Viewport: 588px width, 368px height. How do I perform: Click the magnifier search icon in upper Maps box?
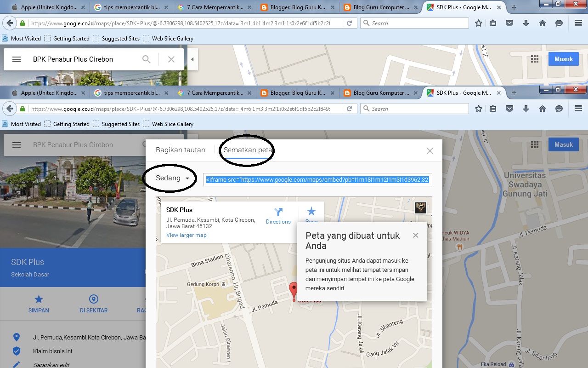click(x=147, y=59)
